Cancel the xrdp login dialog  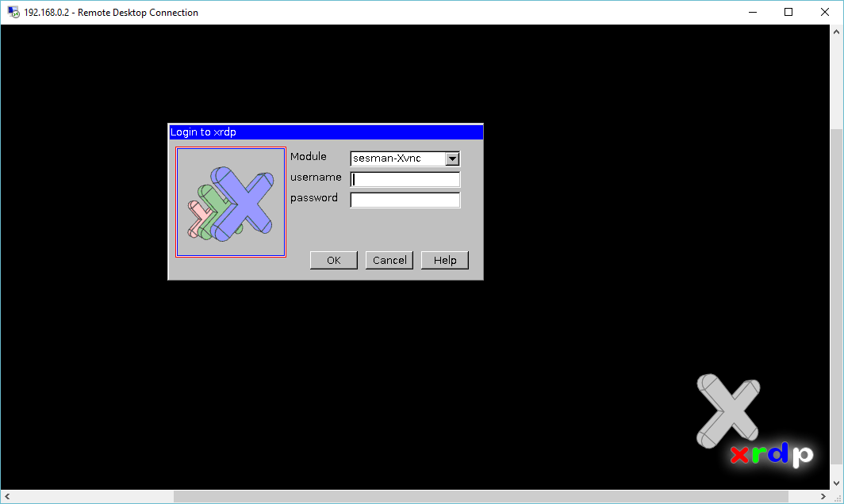click(x=389, y=261)
